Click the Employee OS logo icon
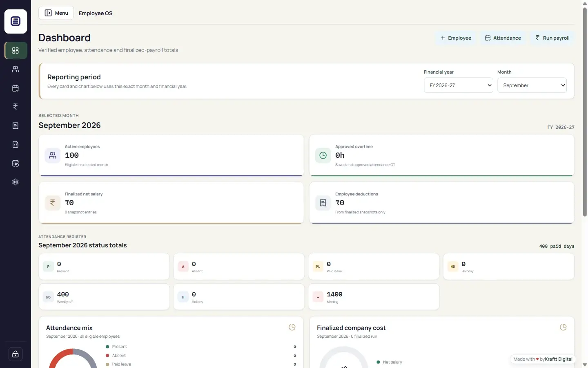 (x=16, y=21)
